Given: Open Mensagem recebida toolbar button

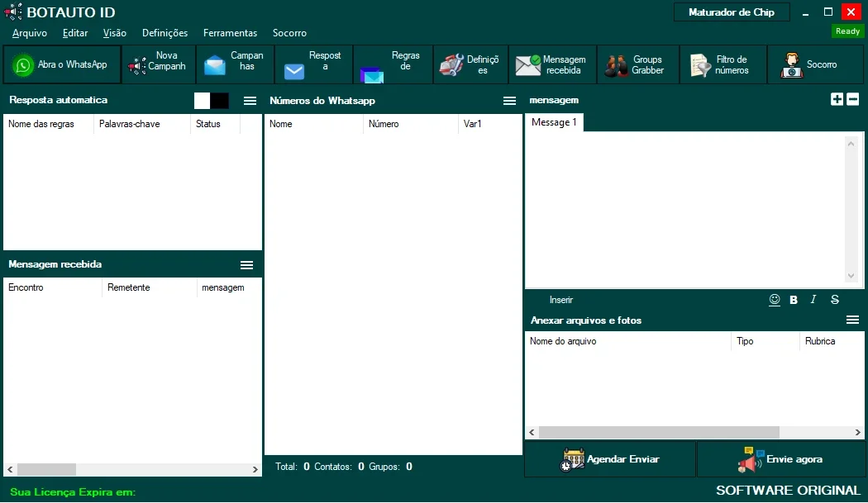Looking at the screenshot, I should [x=552, y=64].
